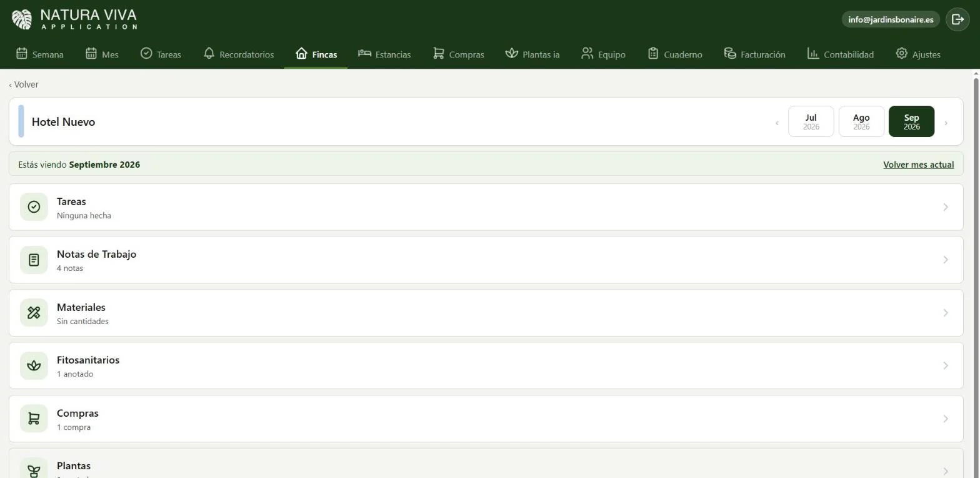Click the Compras shopping cart icon in the list
Screen dimensions: 980x478
(x=34, y=418)
